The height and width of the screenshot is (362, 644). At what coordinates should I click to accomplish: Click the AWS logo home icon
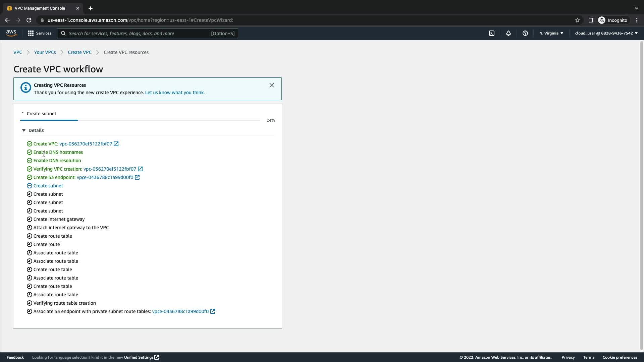coord(11,33)
